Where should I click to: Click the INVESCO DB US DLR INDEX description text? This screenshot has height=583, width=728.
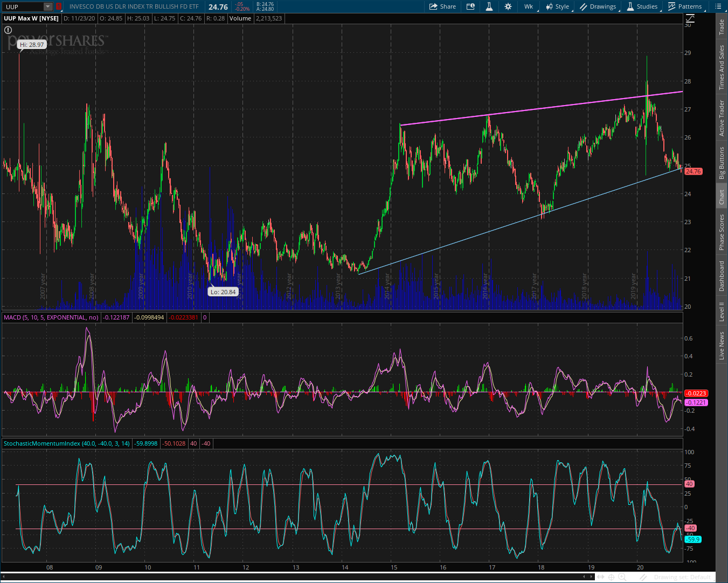pyautogui.click(x=134, y=6)
